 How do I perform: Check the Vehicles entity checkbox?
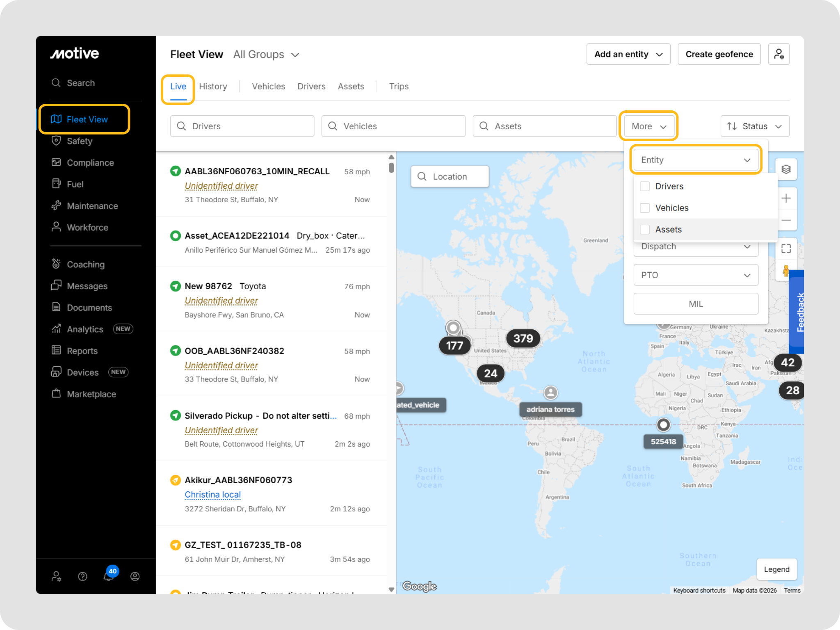645,208
